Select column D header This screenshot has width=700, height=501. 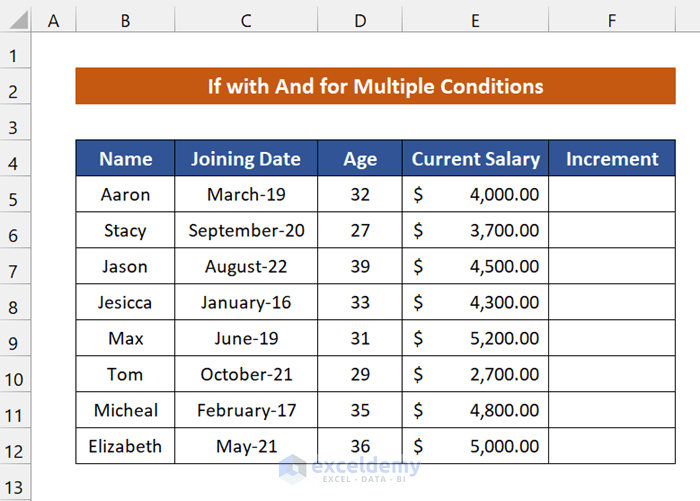pos(360,20)
